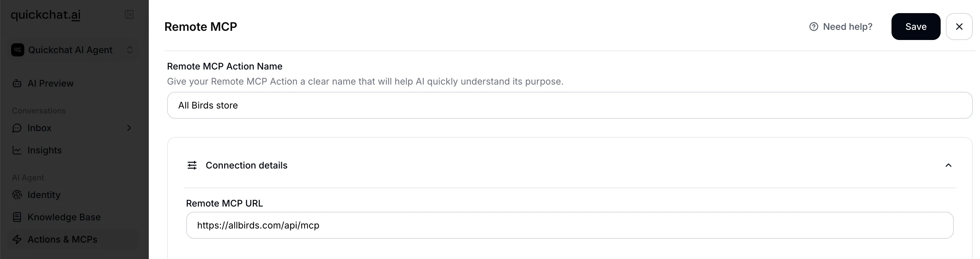Collapse the Connection details section
The width and height of the screenshot is (980, 259).
click(x=949, y=165)
